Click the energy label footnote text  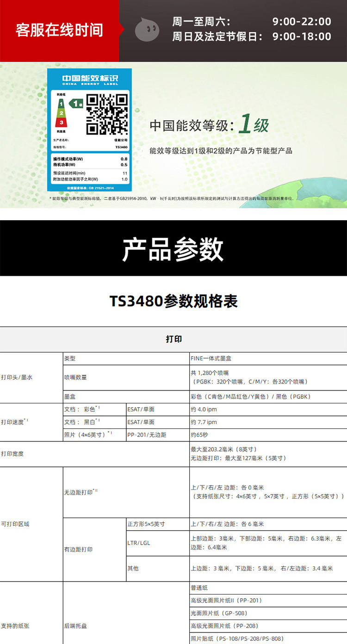coord(171,198)
